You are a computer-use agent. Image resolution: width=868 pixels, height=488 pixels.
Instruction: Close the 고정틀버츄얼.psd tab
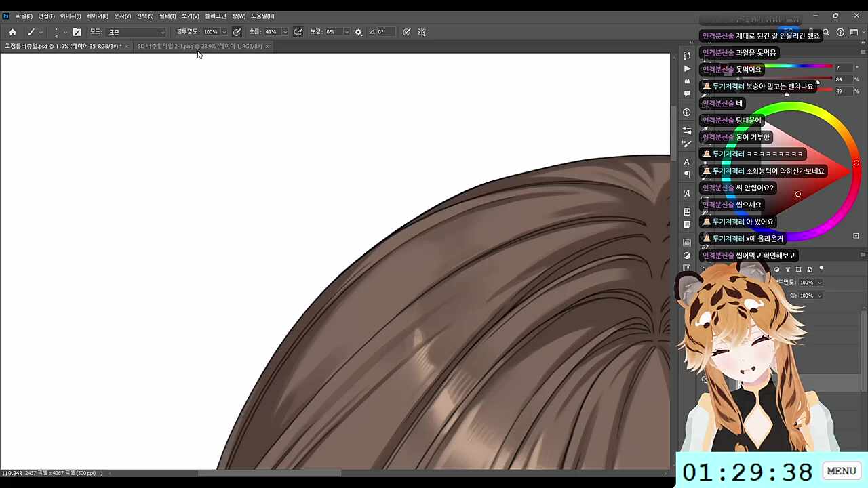click(x=127, y=46)
